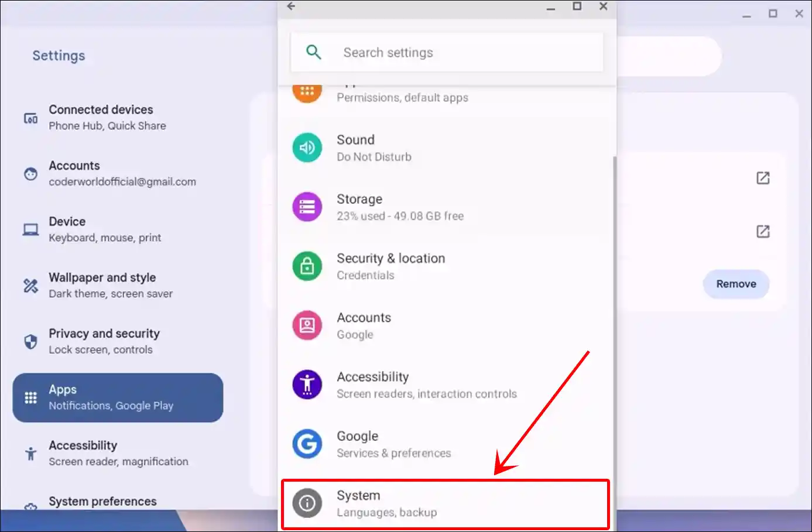
Task: Click the Apps grid icon in sidebar
Action: [x=30, y=398]
